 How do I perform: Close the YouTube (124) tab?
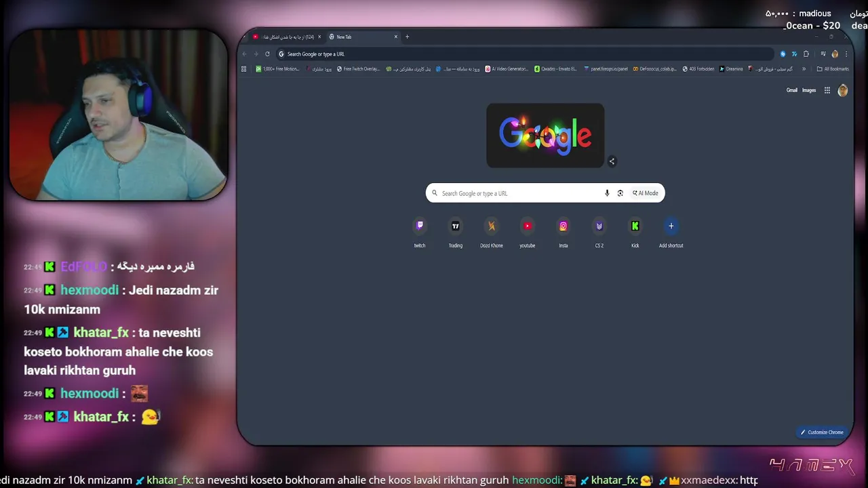(x=320, y=37)
